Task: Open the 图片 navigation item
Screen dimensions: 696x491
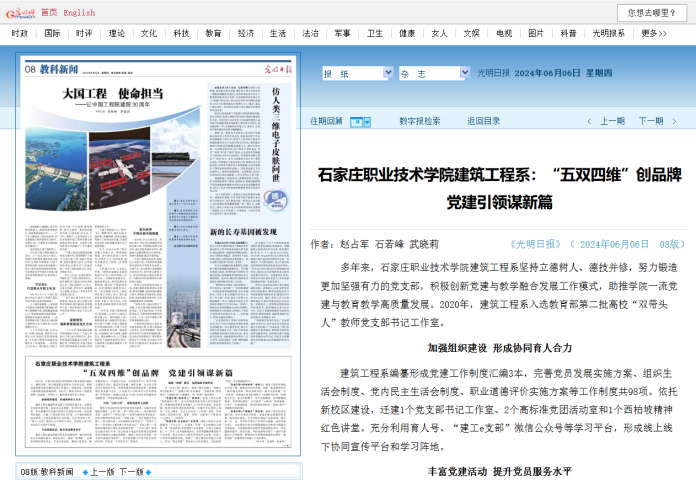Action: point(536,33)
